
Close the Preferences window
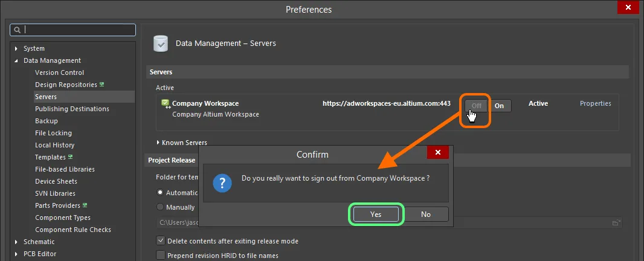click(628, 7)
